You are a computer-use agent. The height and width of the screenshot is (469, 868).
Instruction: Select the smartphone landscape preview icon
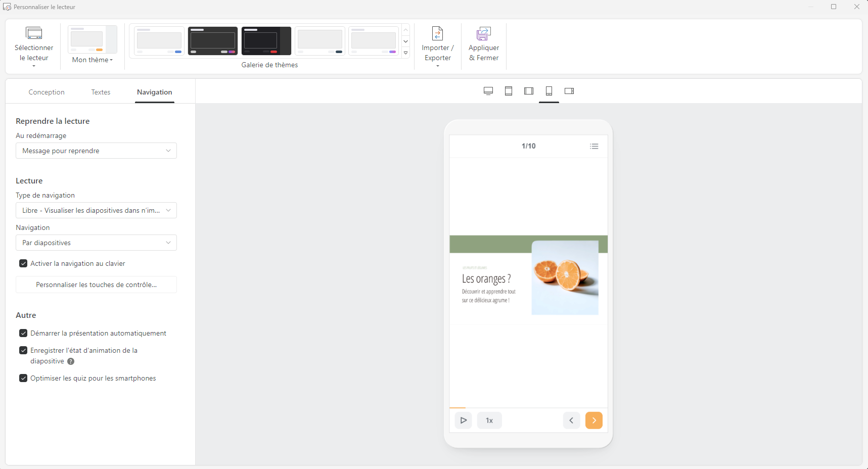(569, 91)
